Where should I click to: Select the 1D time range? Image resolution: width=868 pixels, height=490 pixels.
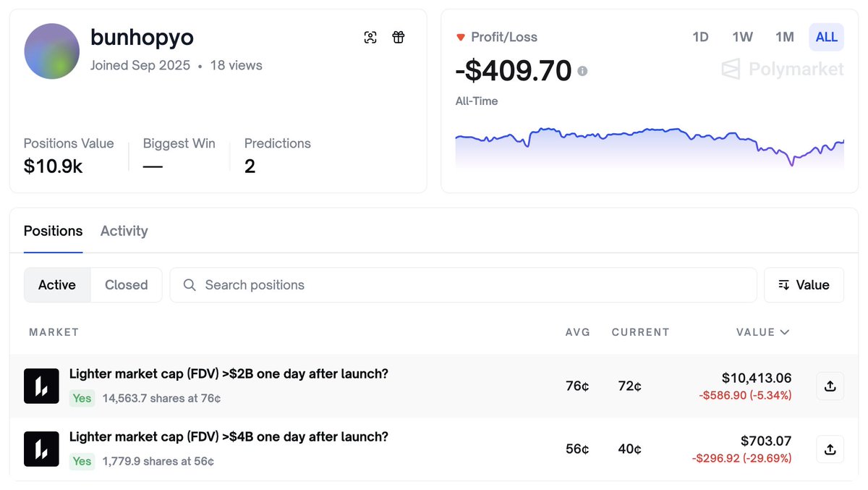tap(700, 37)
